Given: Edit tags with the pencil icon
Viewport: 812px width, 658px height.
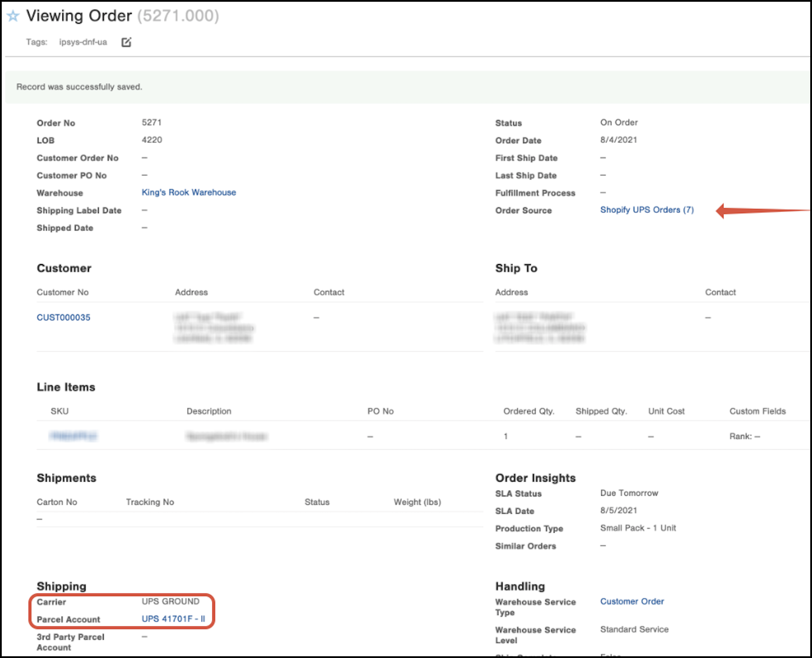Looking at the screenshot, I should point(126,42).
